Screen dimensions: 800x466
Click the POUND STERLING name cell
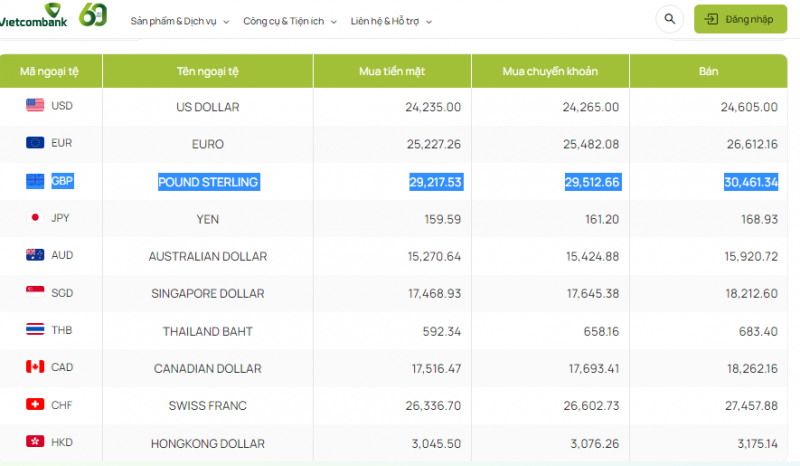coord(209,182)
